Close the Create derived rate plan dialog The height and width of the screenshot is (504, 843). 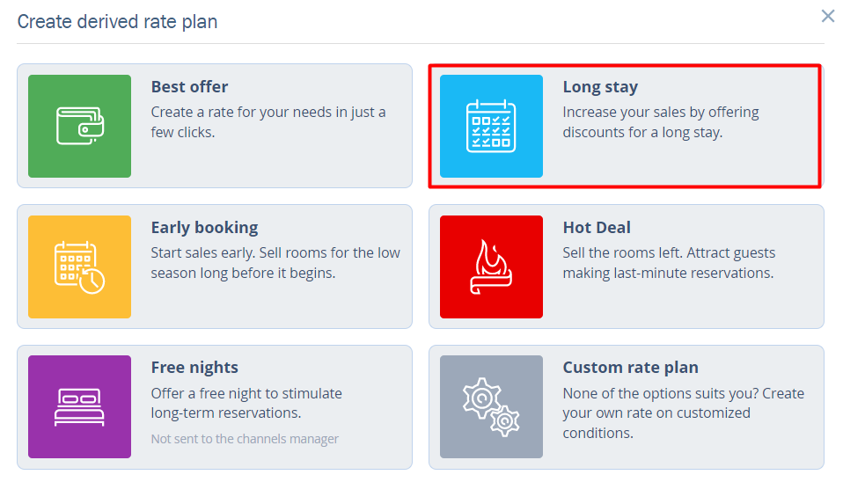(x=827, y=16)
